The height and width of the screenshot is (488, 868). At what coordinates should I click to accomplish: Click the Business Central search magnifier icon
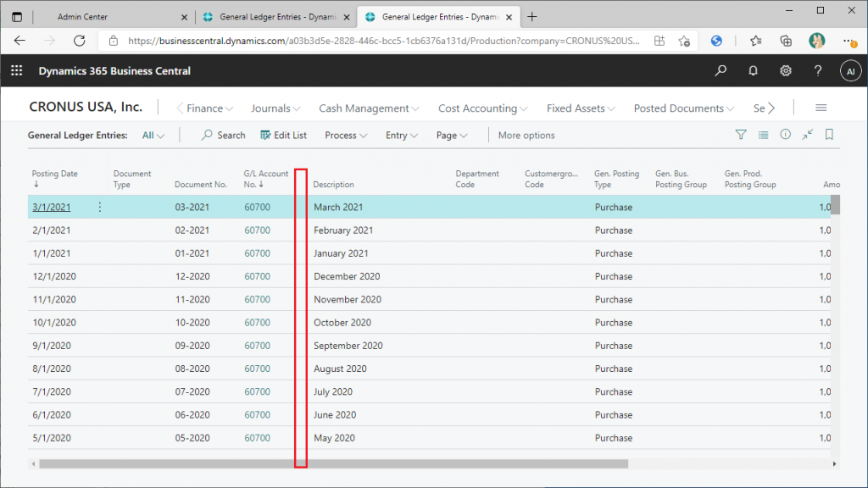721,71
